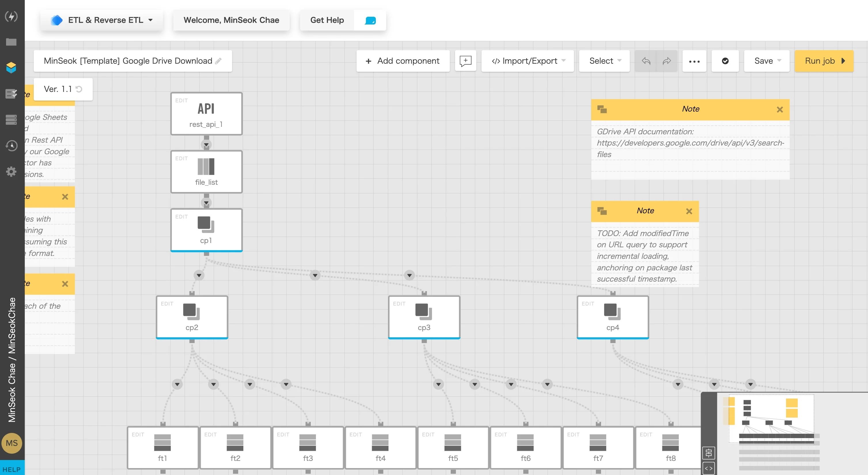The image size is (868, 475).
Task: Click the validate checkmark button
Action: pos(725,61)
